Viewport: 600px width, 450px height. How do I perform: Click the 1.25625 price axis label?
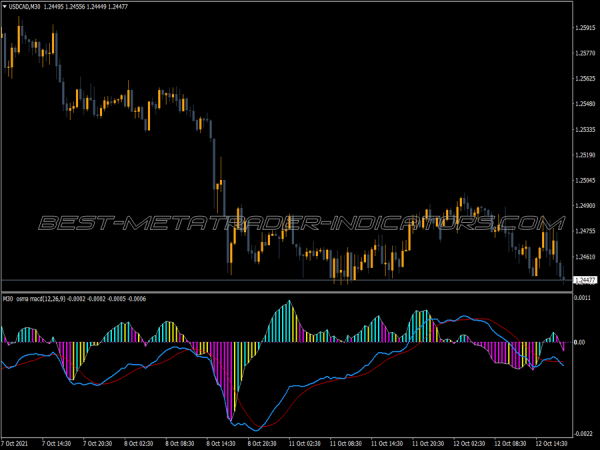pos(585,78)
